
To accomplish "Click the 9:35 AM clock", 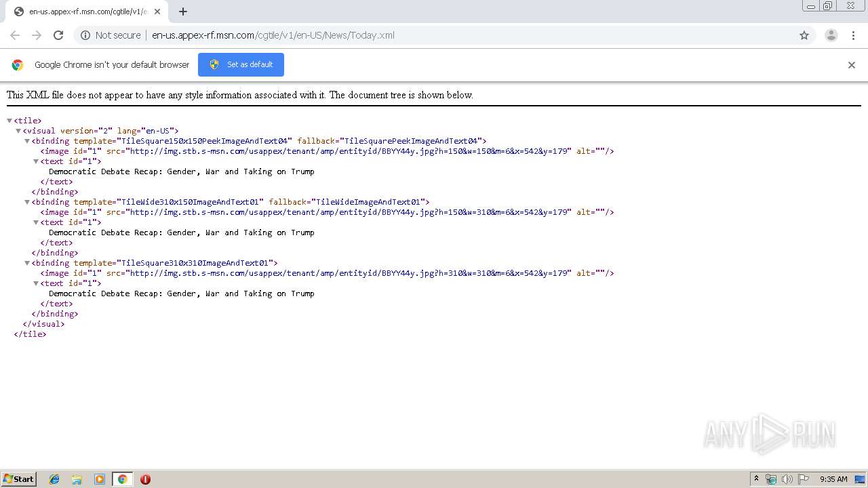I will pos(833,479).
